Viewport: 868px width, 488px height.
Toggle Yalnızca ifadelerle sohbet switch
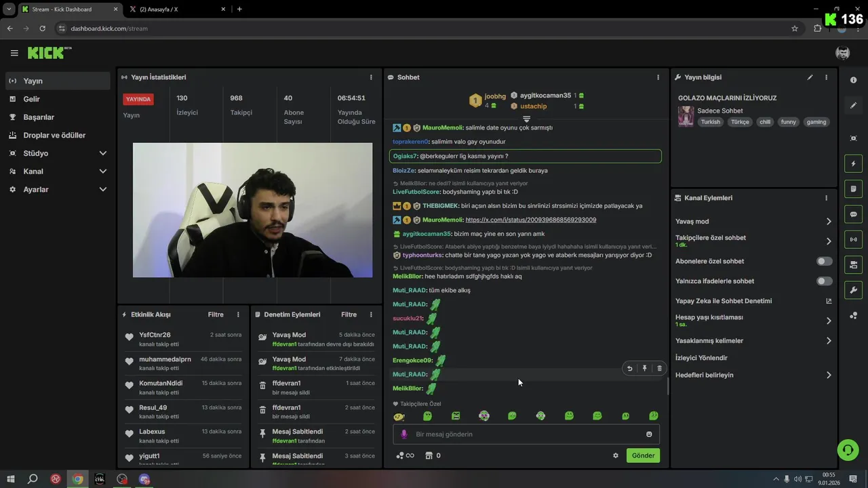click(824, 281)
